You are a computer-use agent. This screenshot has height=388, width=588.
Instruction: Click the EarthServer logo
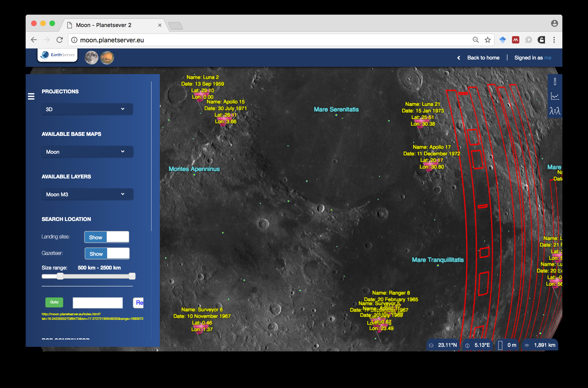tap(58, 55)
